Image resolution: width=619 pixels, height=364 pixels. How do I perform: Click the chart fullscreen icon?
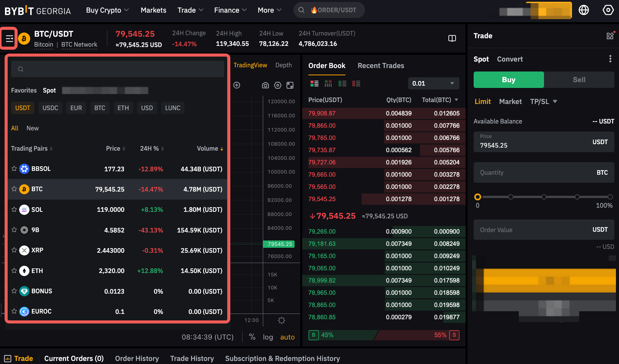290,85
